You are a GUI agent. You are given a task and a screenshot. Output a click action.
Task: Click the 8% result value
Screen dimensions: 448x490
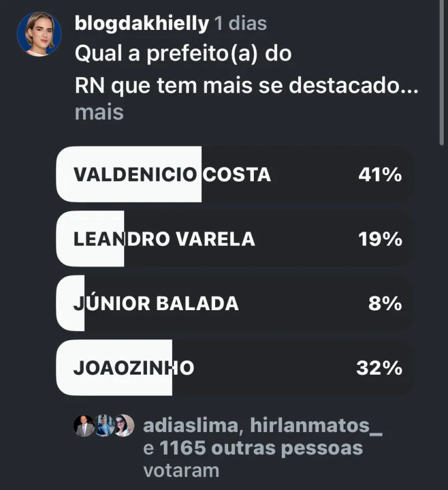pyautogui.click(x=385, y=304)
